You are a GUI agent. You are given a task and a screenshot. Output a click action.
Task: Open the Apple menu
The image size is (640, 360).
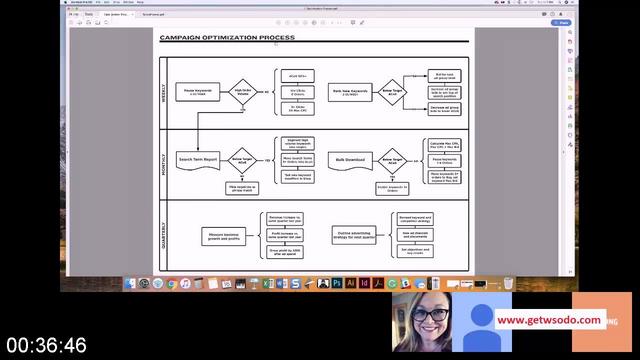pos(65,2)
